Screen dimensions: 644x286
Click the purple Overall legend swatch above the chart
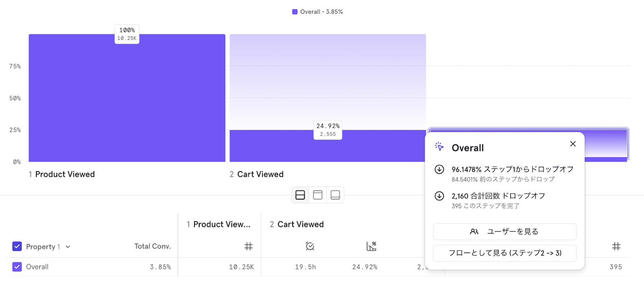(295, 12)
